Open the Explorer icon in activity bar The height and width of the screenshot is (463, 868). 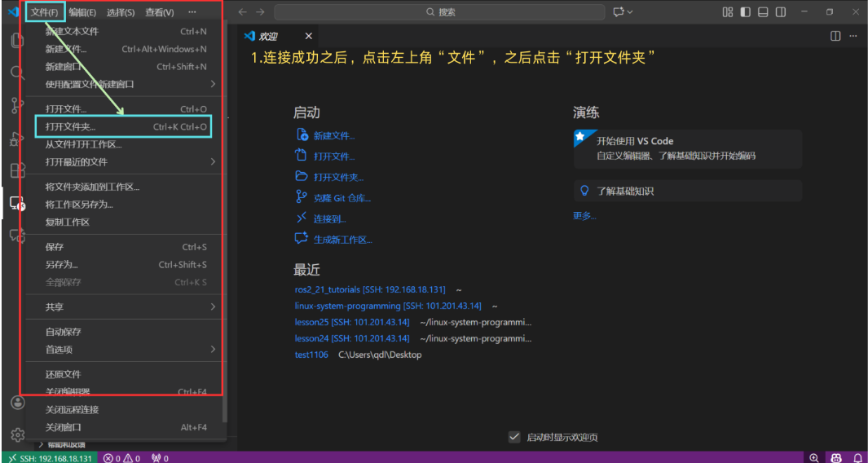(x=18, y=40)
